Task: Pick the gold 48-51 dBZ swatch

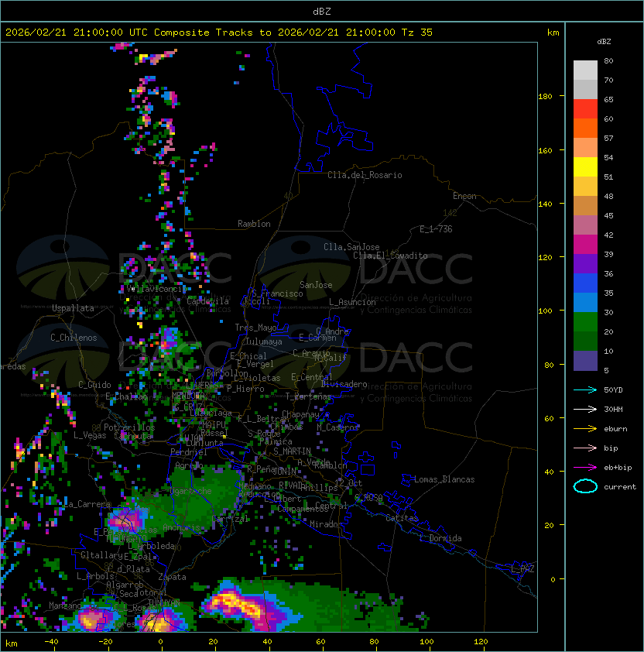Action: pos(585,187)
